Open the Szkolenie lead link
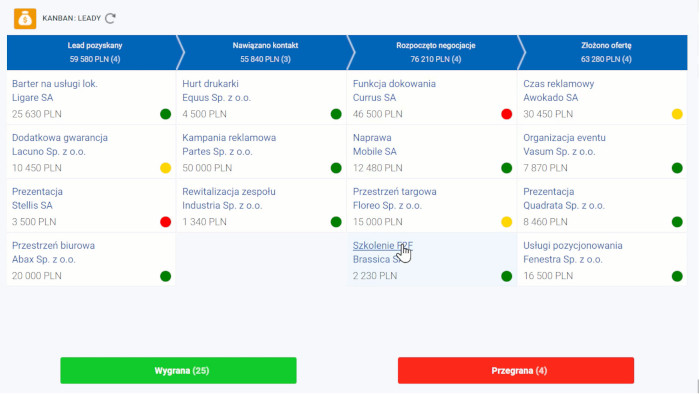Viewport: 700px width, 394px height. coord(383,246)
